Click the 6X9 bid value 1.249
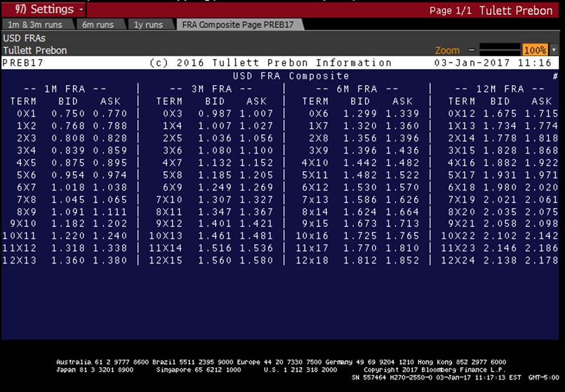This screenshot has width=565, height=392. (215, 187)
